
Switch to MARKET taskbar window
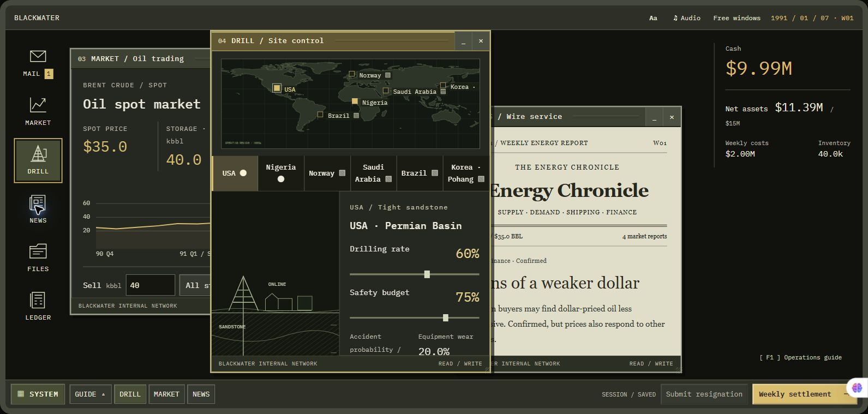166,394
